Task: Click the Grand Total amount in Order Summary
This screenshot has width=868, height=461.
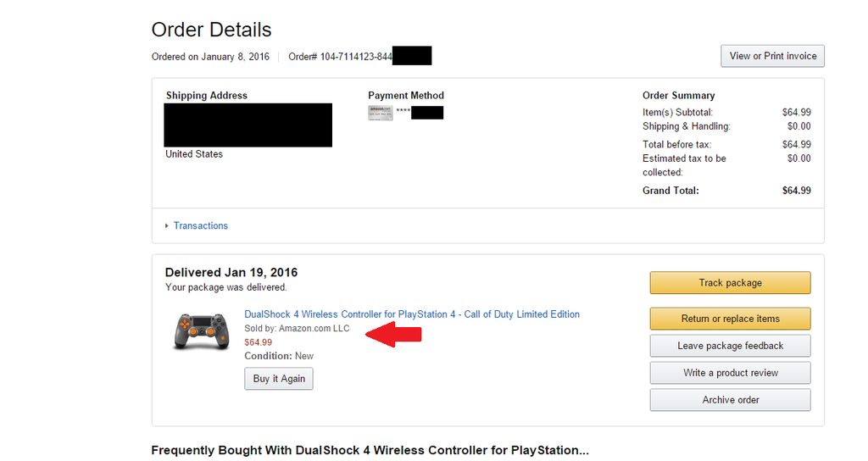Action: click(796, 191)
